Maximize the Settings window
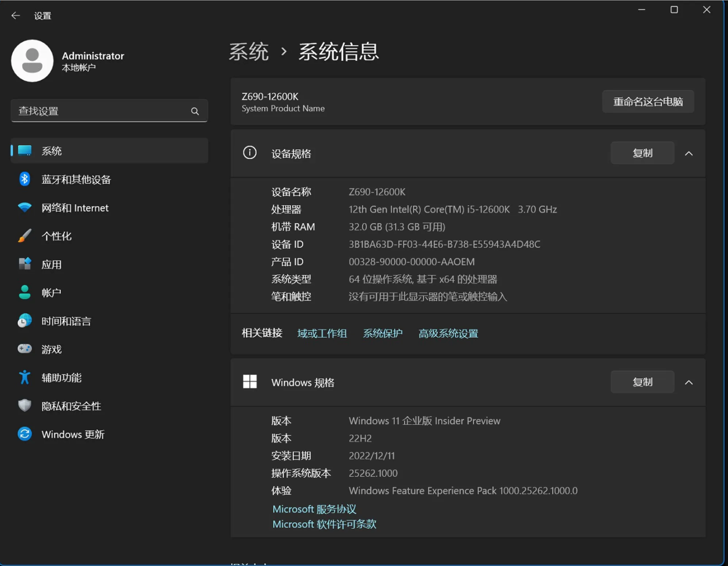This screenshot has width=728, height=566. [x=674, y=10]
